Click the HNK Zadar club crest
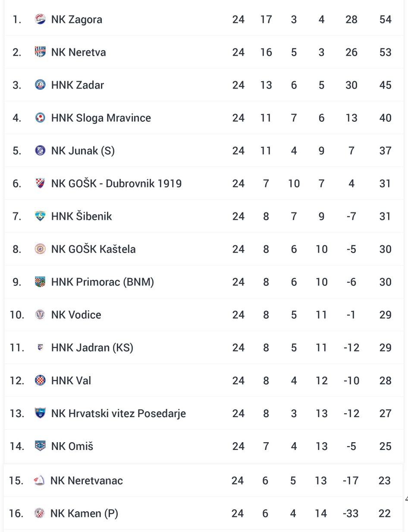 tap(40, 85)
